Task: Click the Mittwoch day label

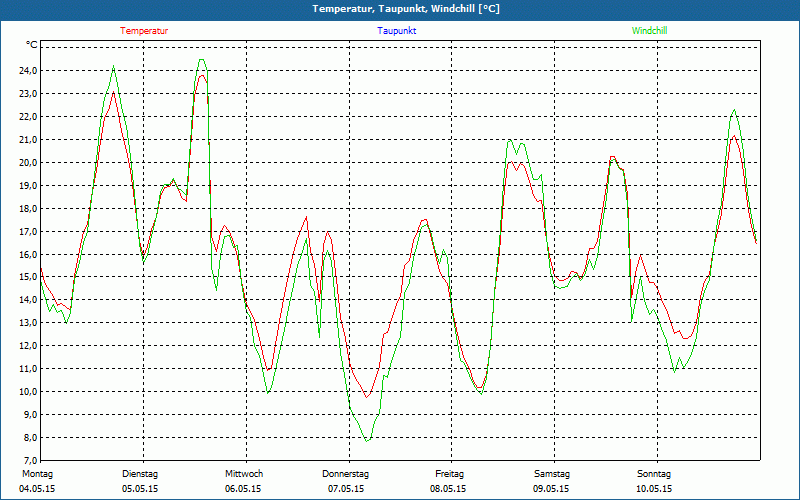Action: pos(244,474)
